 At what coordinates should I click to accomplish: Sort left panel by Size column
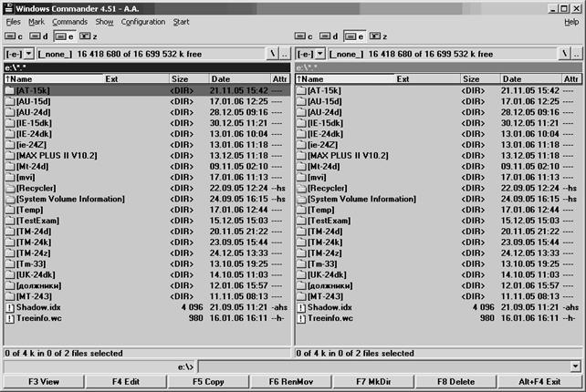[x=189, y=79]
